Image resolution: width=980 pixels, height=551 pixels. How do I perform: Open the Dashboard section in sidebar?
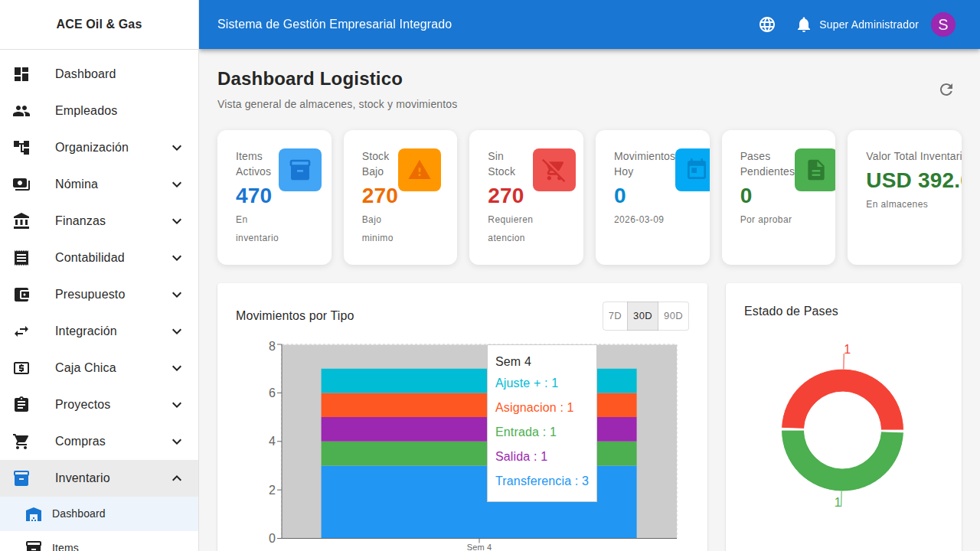coord(85,73)
